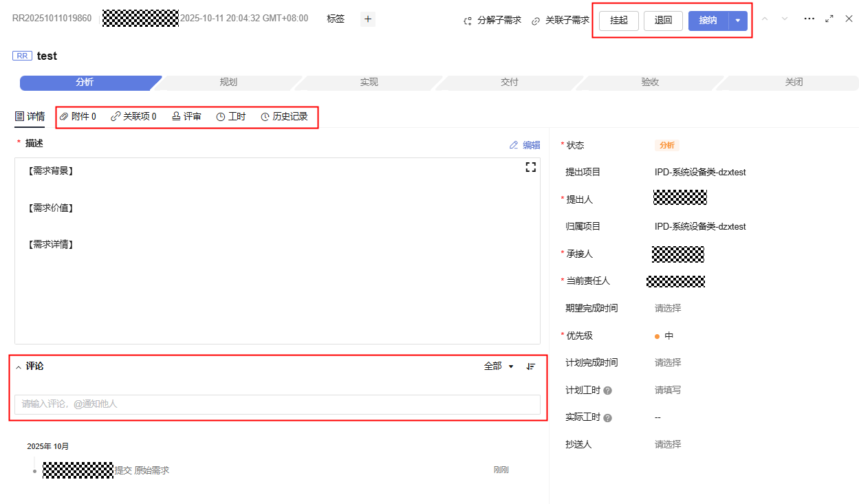This screenshot has width=859, height=504.
Task: Click the 【需求价值】 heading text
Action: tap(51, 208)
